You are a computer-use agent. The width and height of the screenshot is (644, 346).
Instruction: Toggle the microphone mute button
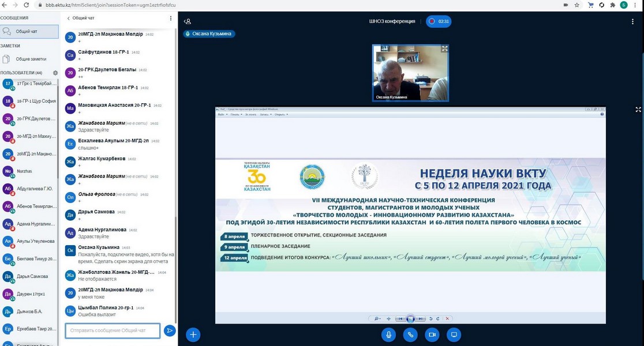coord(388,334)
